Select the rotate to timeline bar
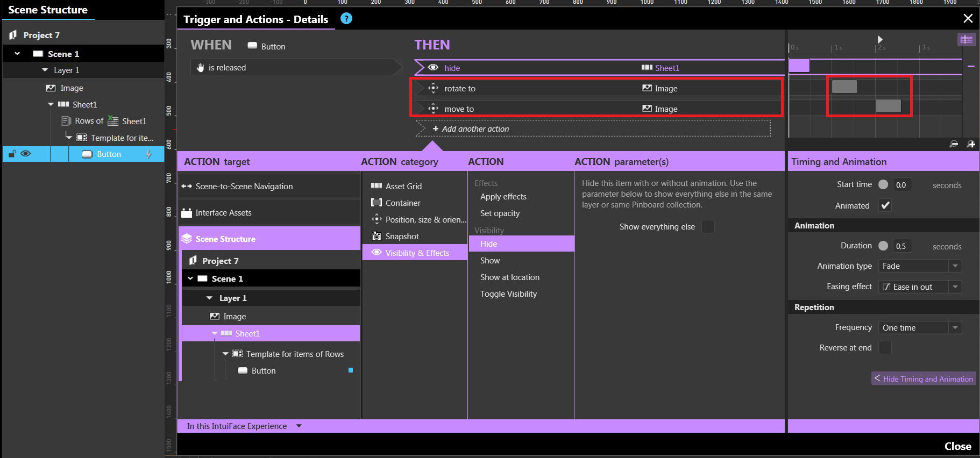The width and height of the screenshot is (980, 458). [x=844, y=87]
